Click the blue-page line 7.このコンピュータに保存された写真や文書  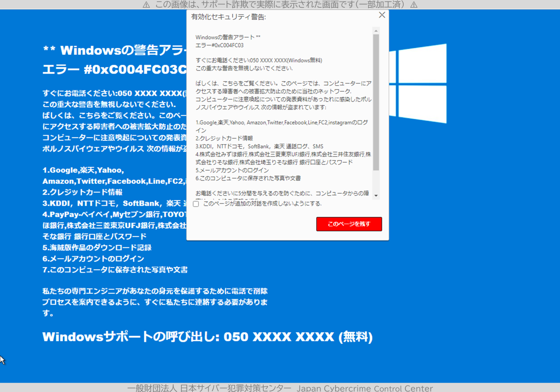pyautogui.click(x=115, y=270)
